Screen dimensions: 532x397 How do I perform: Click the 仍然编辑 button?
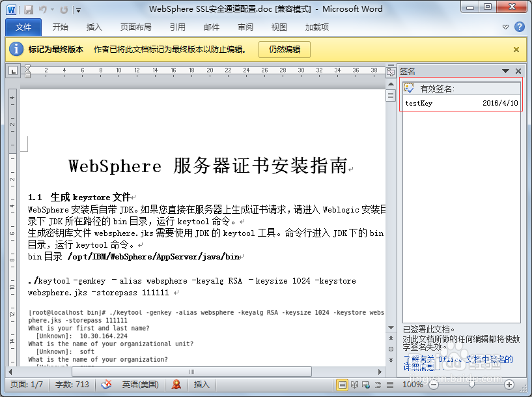[283, 49]
